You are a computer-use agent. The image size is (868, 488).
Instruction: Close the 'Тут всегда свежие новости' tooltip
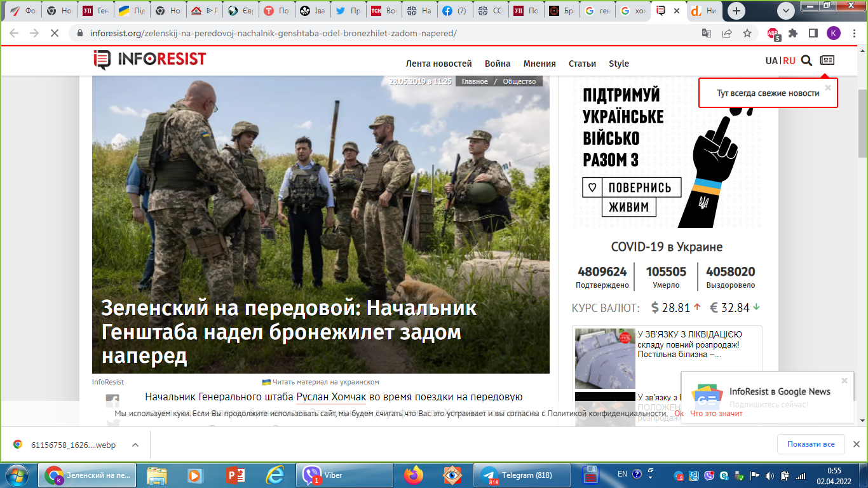(828, 88)
